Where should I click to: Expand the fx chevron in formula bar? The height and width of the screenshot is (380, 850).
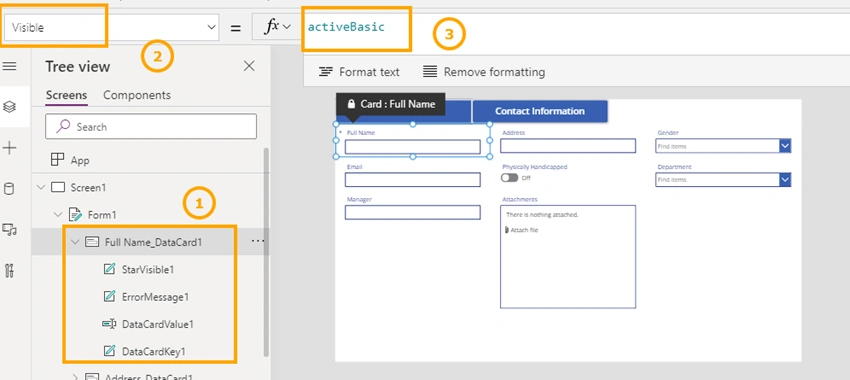pyautogui.click(x=287, y=27)
